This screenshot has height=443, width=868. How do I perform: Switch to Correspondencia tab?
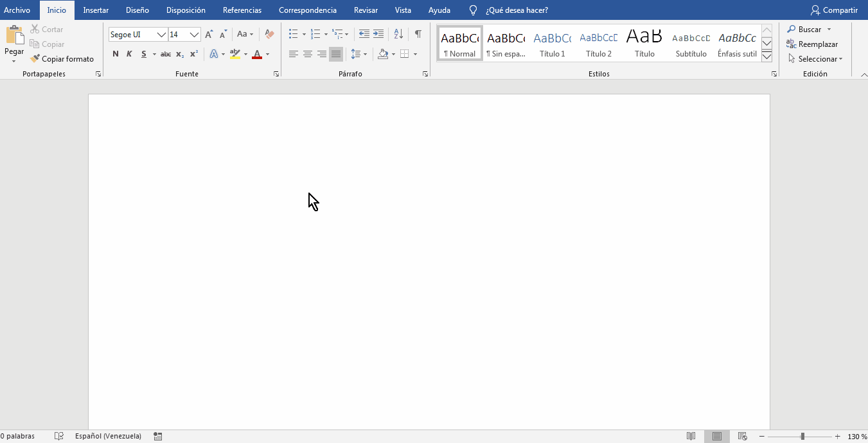click(308, 10)
